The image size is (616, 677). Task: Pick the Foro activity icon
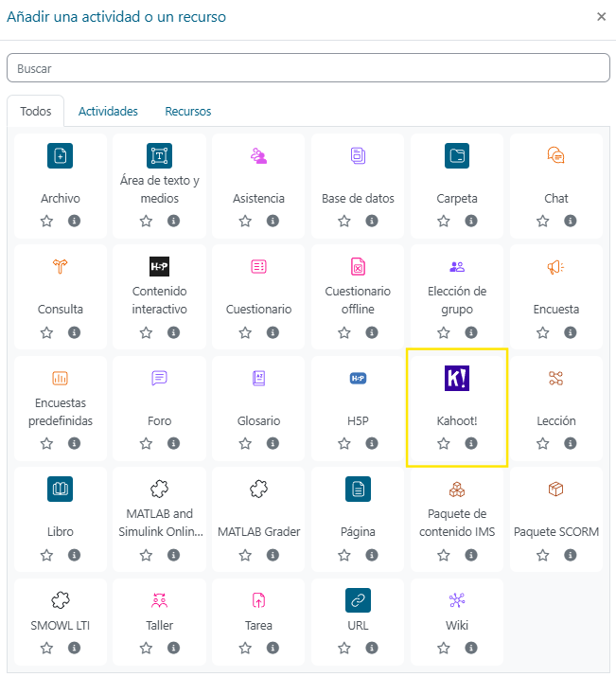pyautogui.click(x=160, y=379)
